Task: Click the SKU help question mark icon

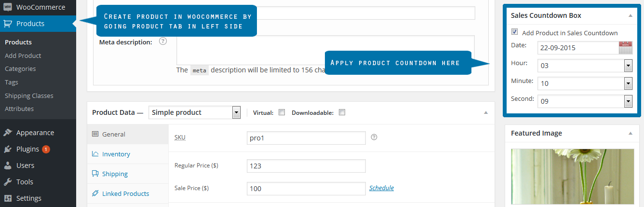Action: (x=374, y=138)
